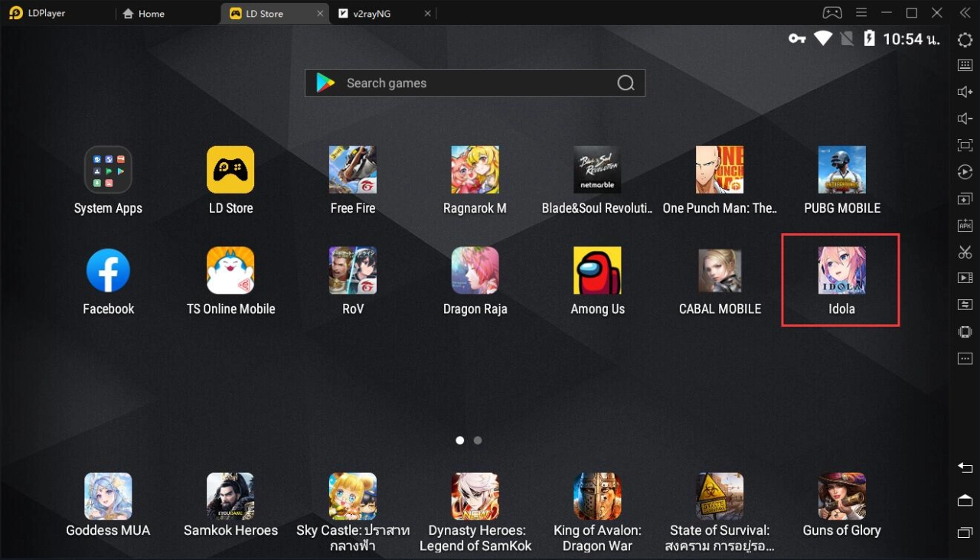Image resolution: width=980 pixels, height=560 pixels.
Task: Decrease emulator volume
Action: coord(965,119)
